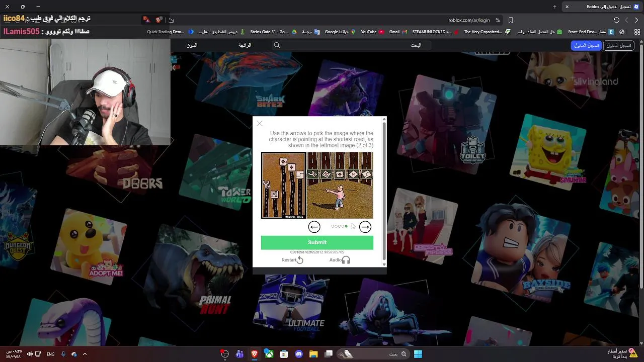Open the الرائجة nav menu item
Screen dimensions: 644x362
point(245,45)
